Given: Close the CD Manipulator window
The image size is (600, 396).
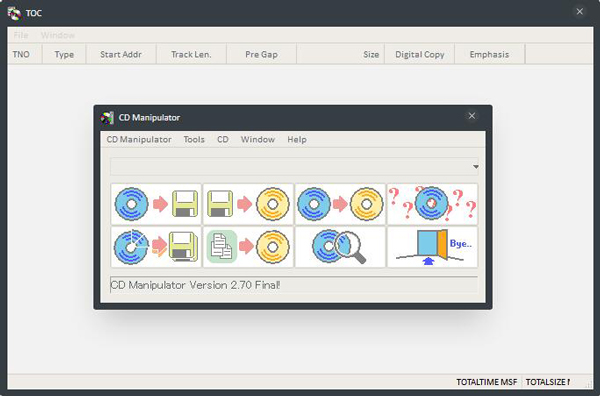Looking at the screenshot, I should [472, 116].
